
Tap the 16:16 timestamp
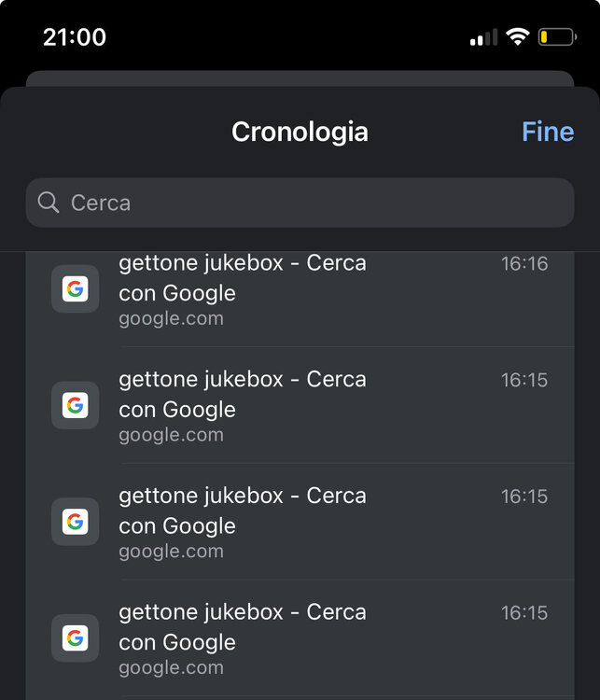(524, 264)
